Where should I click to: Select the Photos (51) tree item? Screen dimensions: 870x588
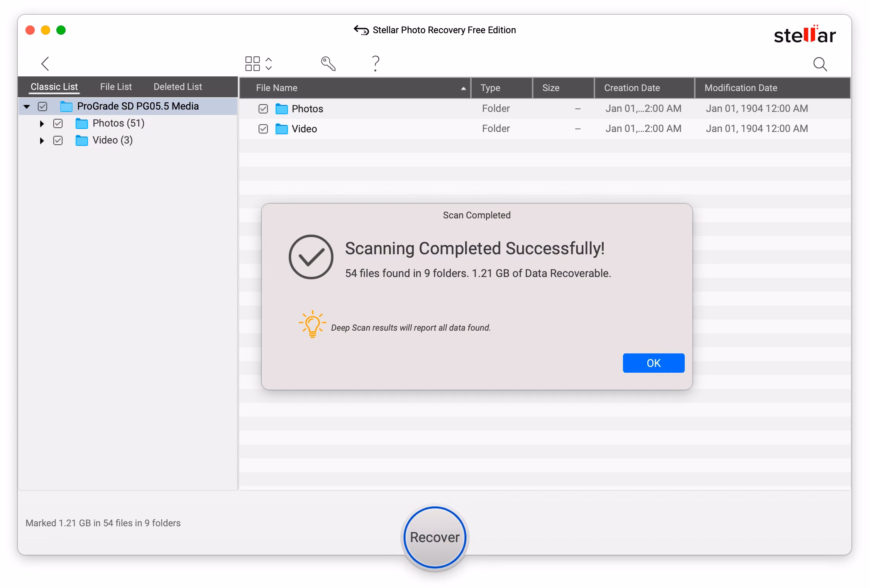(118, 123)
